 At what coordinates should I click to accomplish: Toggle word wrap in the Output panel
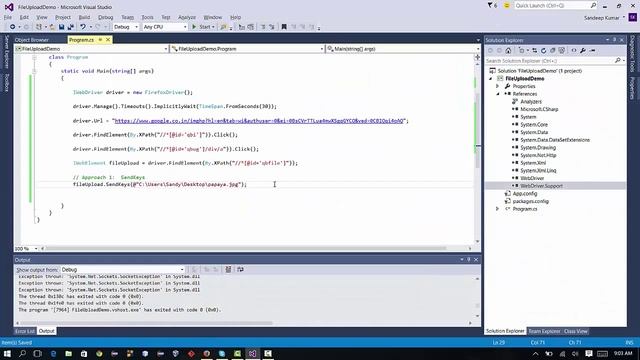pos(240,269)
